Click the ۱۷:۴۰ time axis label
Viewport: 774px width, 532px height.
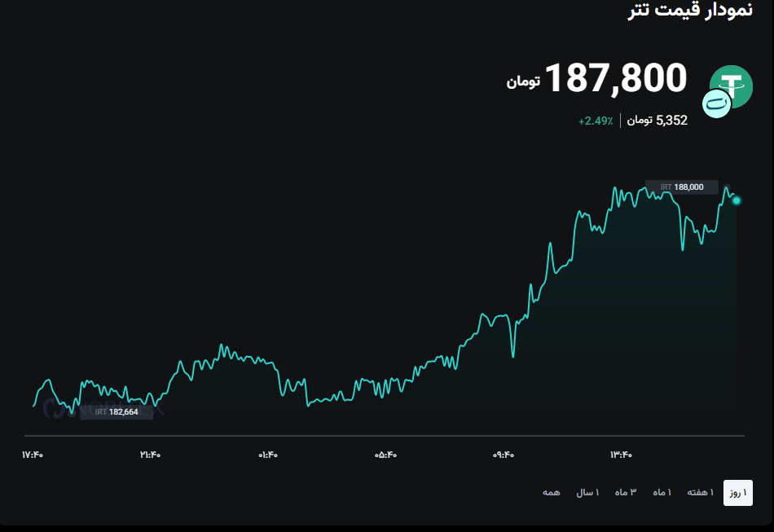click(x=33, y=455)
